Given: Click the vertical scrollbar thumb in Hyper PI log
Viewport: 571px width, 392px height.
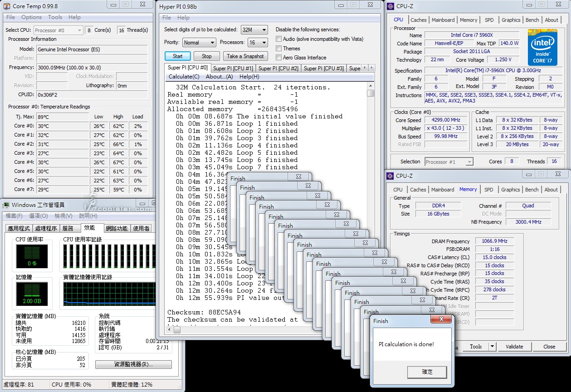Looking at the screenshot, I should point(371,93).
